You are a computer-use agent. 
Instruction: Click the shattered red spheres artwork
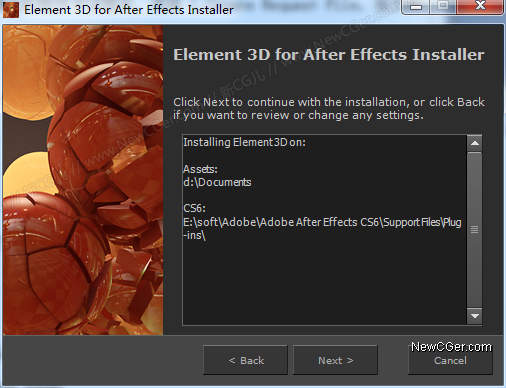pos(83,180)
